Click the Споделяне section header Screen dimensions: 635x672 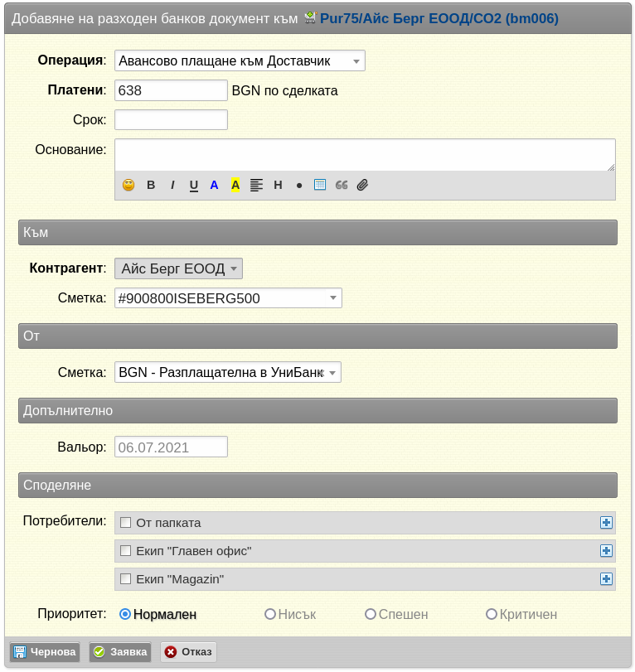(x=317, y=485)
